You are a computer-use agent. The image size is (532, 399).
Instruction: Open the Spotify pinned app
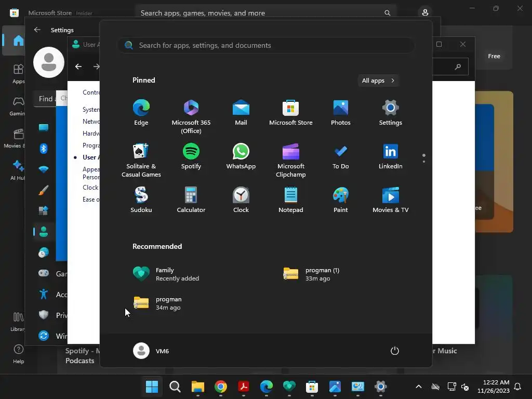click(191, 156)
